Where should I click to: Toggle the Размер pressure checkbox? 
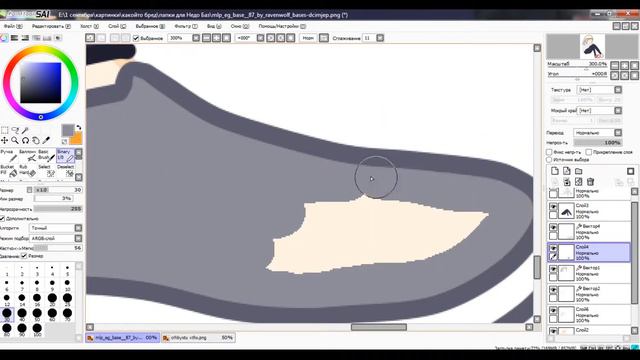pyautogui.click(x=24, y=256)
